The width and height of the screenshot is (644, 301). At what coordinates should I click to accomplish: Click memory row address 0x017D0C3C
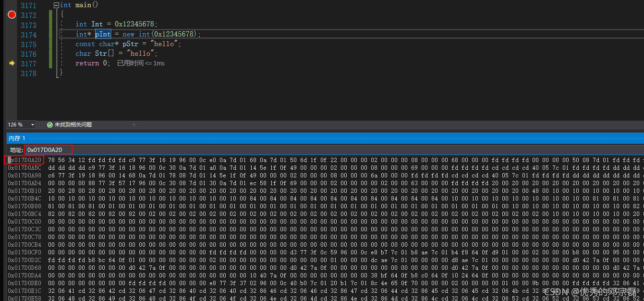click(24, 229)
